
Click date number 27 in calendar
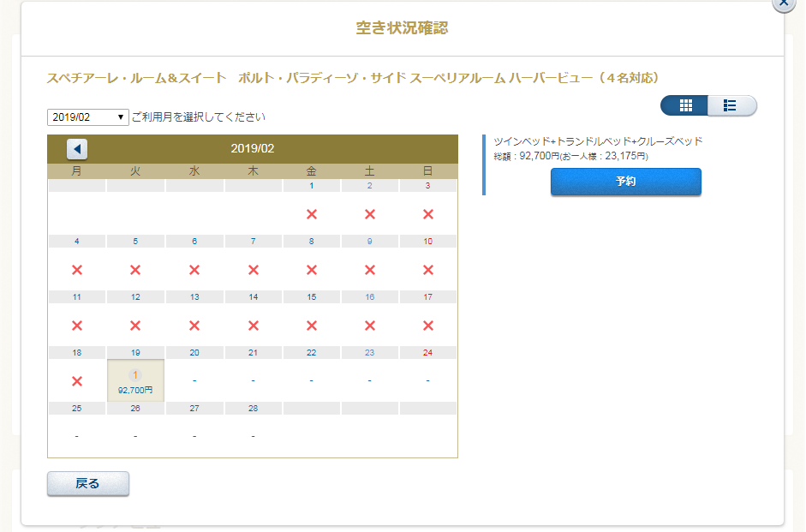point(194,408)
